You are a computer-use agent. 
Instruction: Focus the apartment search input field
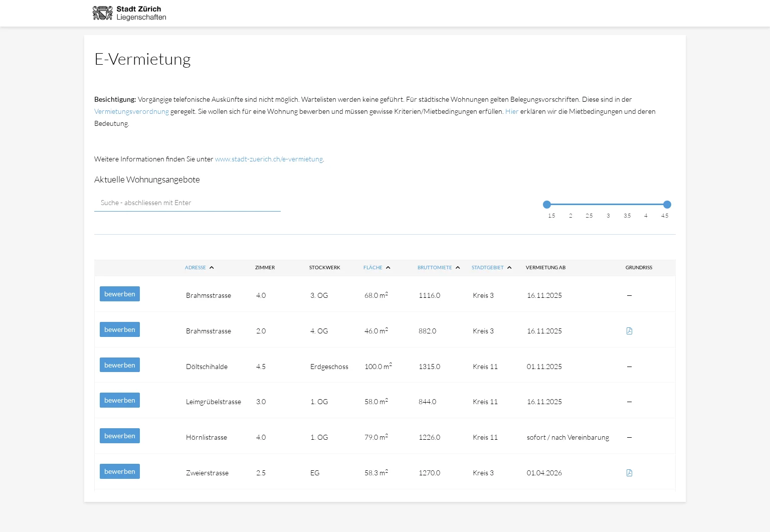(187, 203)
